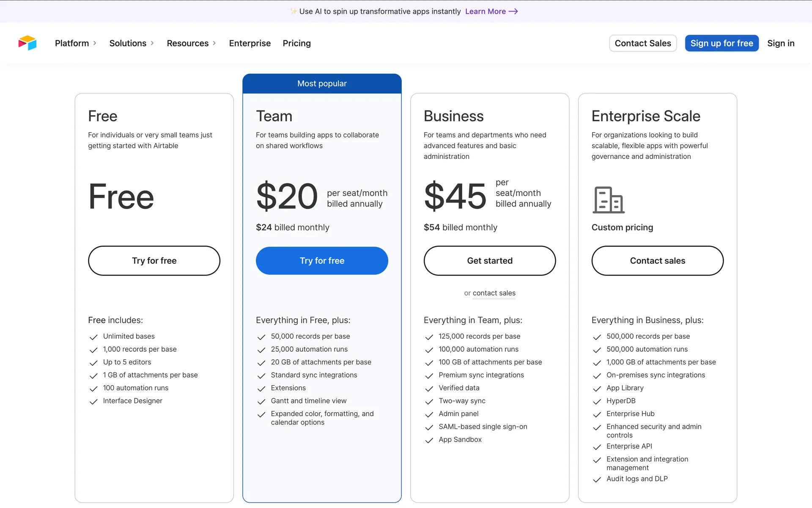Click the checkmark next to Extensions
Image resolution: width=812 pixels, height=508 pixels.
pyautogui.click(x=261, y=389)
